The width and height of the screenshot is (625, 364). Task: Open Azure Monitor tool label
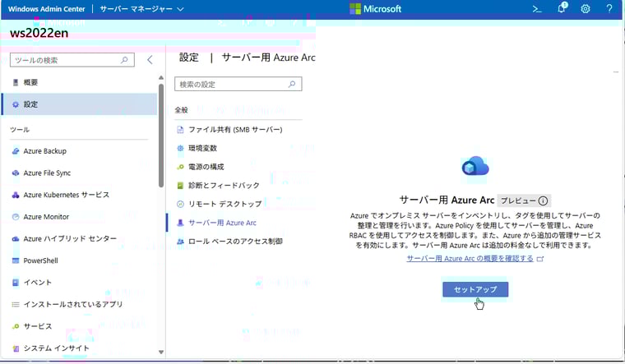click(46, 217)
